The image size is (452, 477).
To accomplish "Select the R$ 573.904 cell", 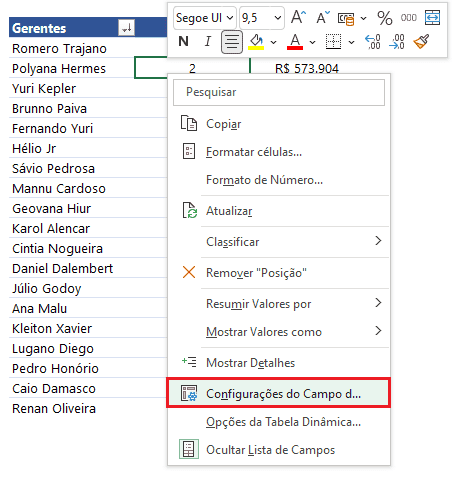I will [x=307, y=69].
